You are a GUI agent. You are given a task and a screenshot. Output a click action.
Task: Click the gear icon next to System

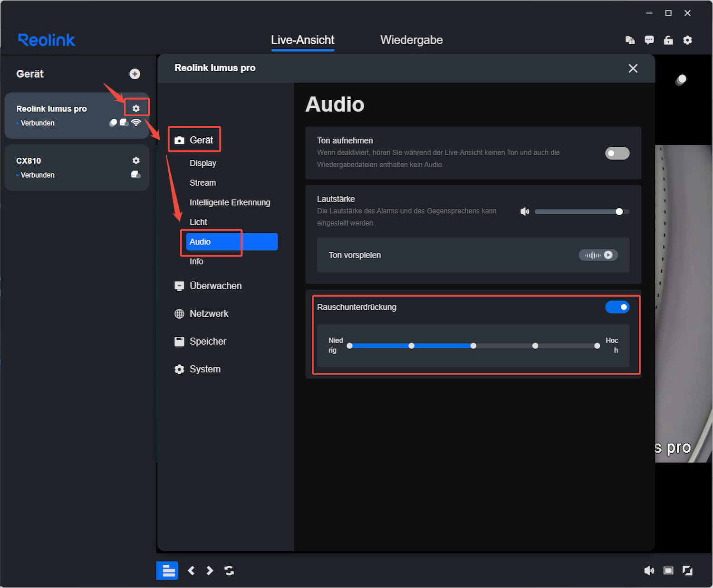[179, 369]
